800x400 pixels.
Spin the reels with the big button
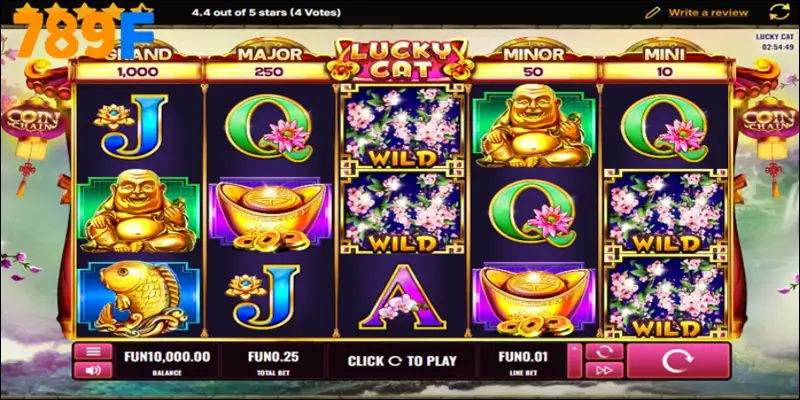tap(678, 361)
